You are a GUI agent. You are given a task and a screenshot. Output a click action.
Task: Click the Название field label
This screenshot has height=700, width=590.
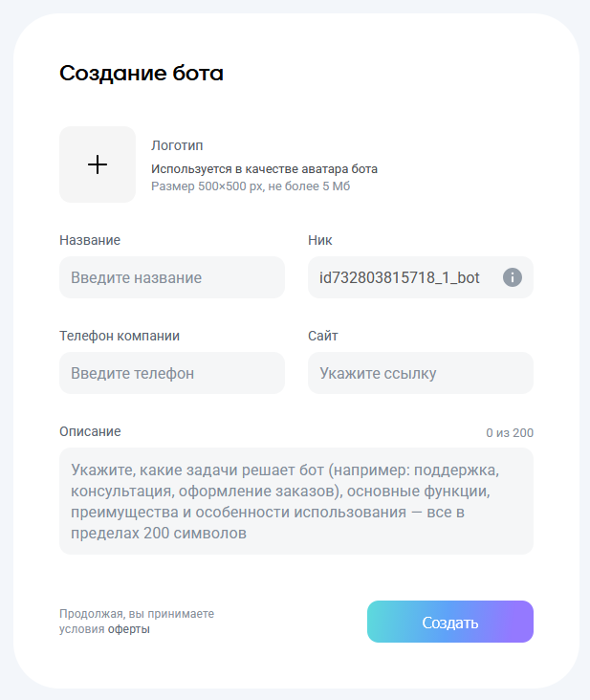tap(90, 240)
